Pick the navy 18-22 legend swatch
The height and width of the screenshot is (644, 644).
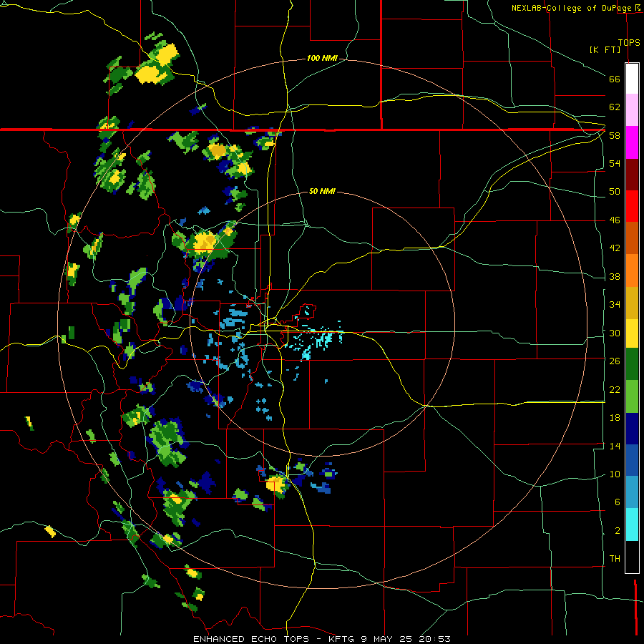(x=632, y=429)
